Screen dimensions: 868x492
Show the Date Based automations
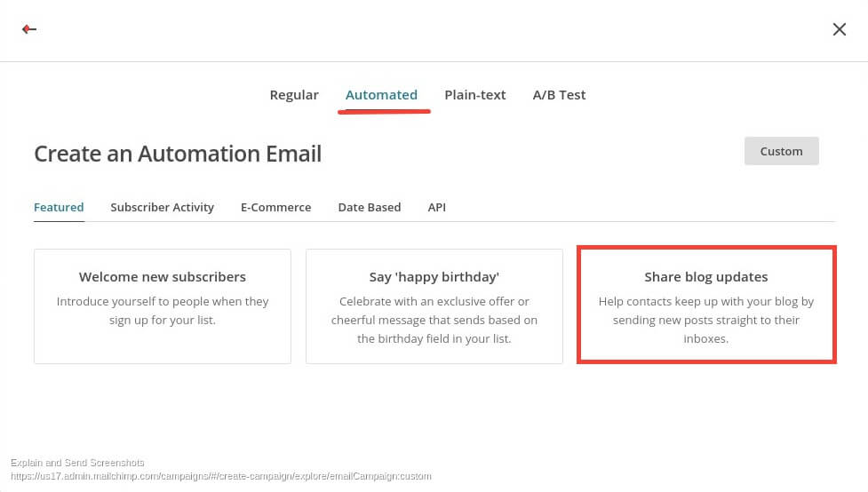click(370, 207)
